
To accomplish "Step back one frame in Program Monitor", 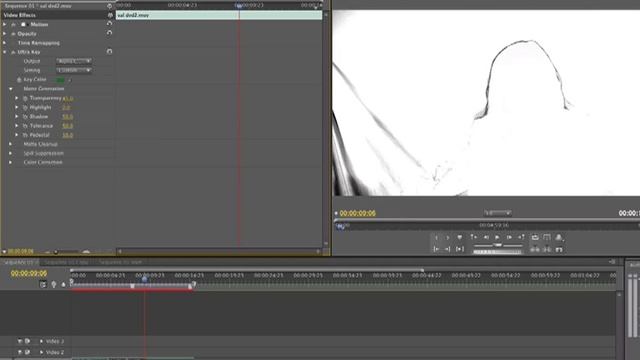I will pos(486,237).
